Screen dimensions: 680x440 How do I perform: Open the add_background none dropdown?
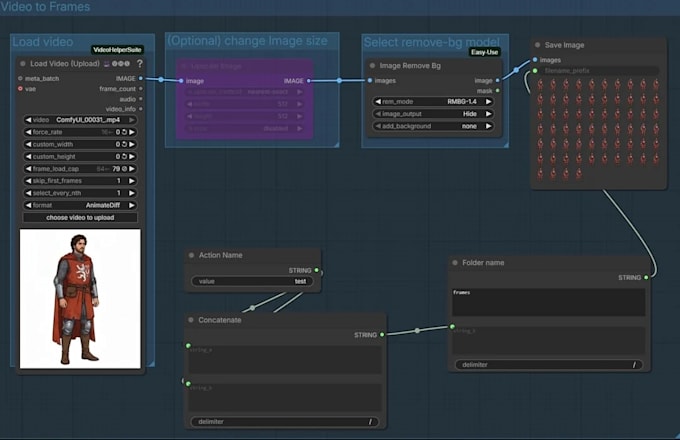[x=433, y=126]
